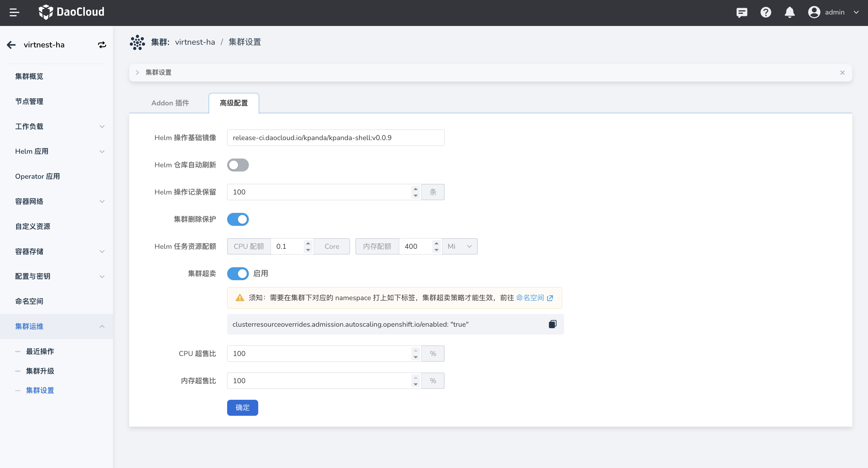Switch to the Addon 插件 tab
The height and width of the screenshot is (468, 868).
pos(170,103)
